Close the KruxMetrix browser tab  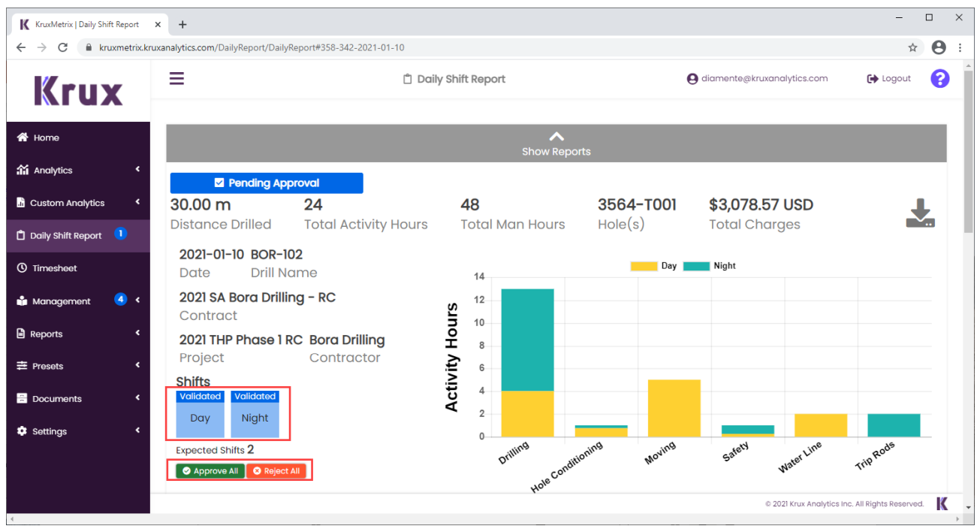(x=158, y=24)
